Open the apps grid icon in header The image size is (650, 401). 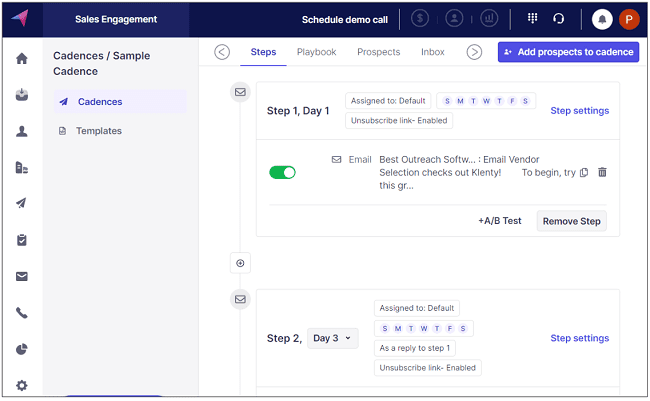click(x=532, y=19)
